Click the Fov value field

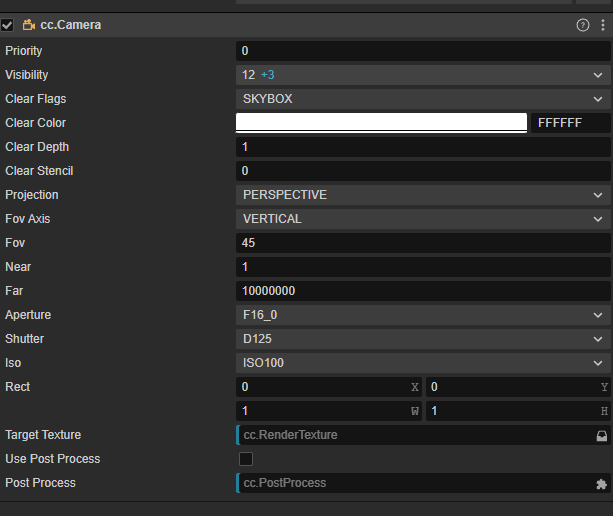(x=423, y=243)
